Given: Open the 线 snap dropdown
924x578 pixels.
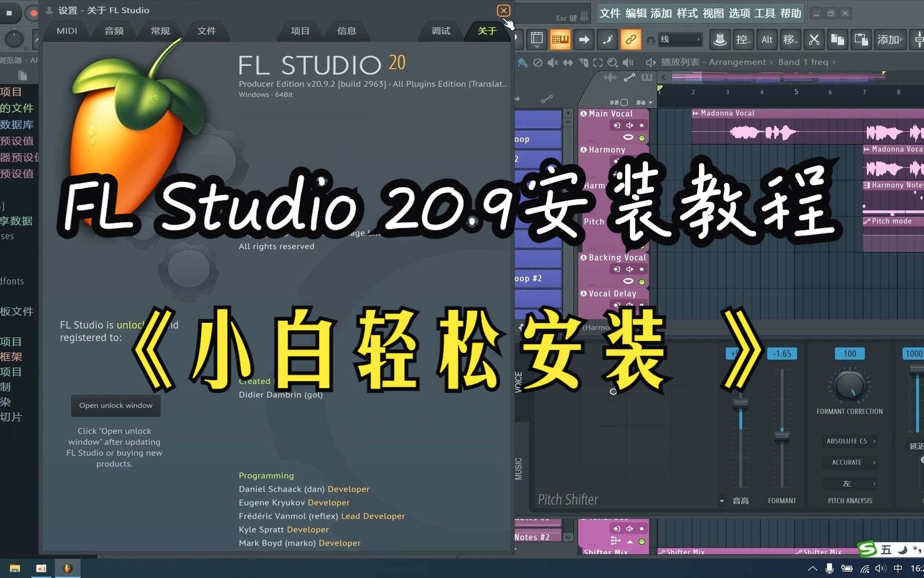Looking at the screenshot, I should pos(680,39).
